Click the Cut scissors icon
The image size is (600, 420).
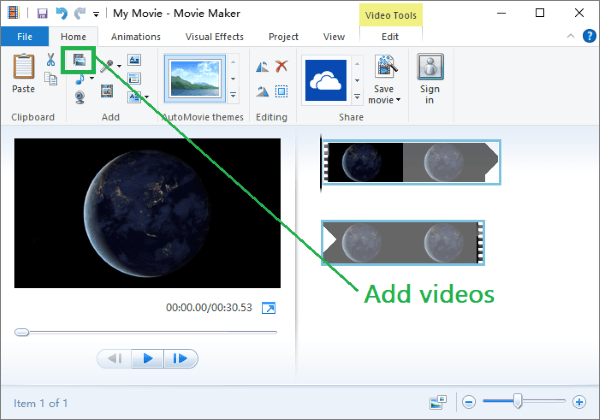click(51, 60)
